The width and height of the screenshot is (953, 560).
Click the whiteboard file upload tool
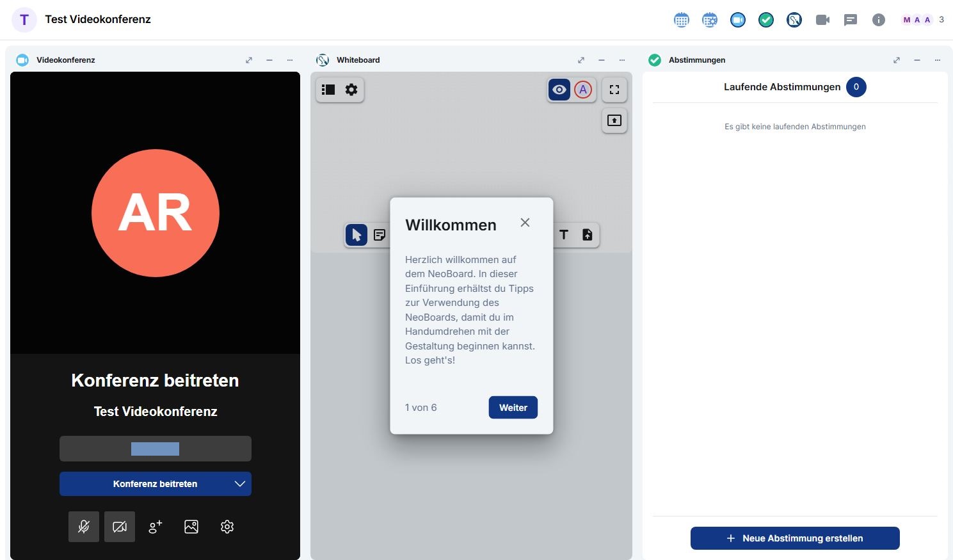pos(587,235)
